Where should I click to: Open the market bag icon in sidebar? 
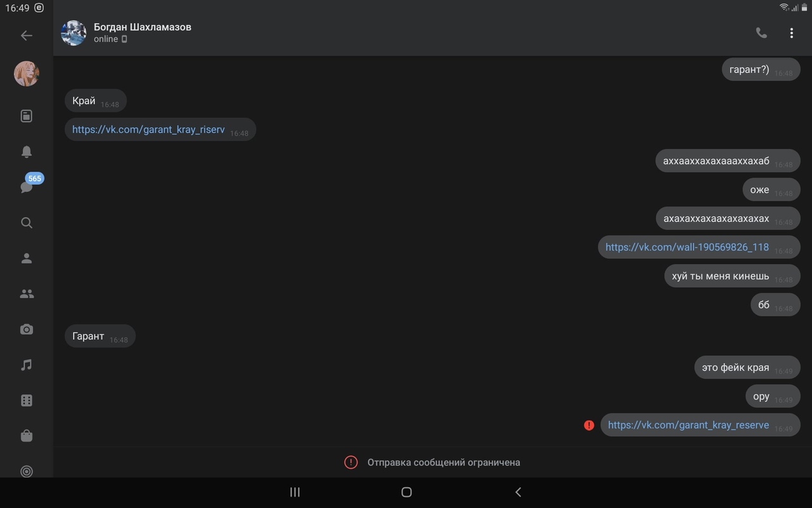[x=27, y=436]
